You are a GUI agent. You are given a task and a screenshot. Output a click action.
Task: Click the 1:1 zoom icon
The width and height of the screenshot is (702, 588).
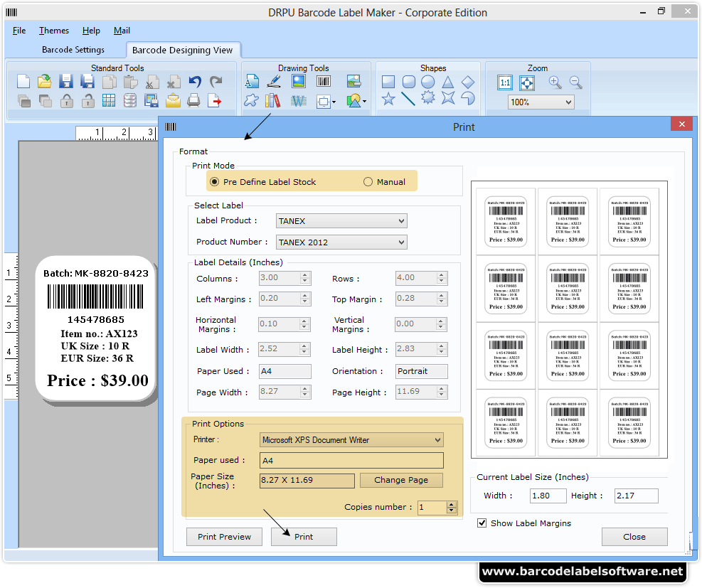(x=504, y=82)
